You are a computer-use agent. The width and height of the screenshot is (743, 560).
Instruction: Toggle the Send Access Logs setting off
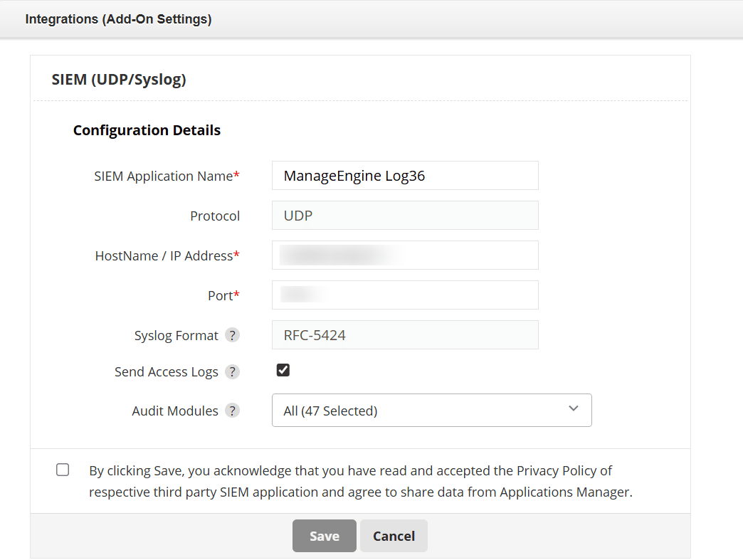click(283, 370)
